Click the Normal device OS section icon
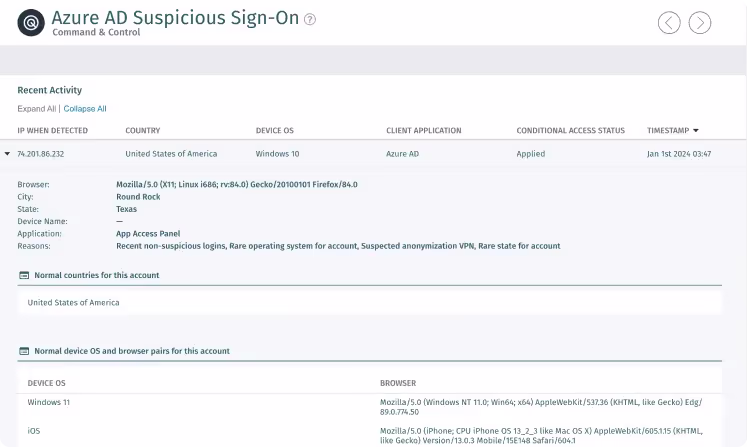This screenshot has width=747, height=447. tap(24, 351)
